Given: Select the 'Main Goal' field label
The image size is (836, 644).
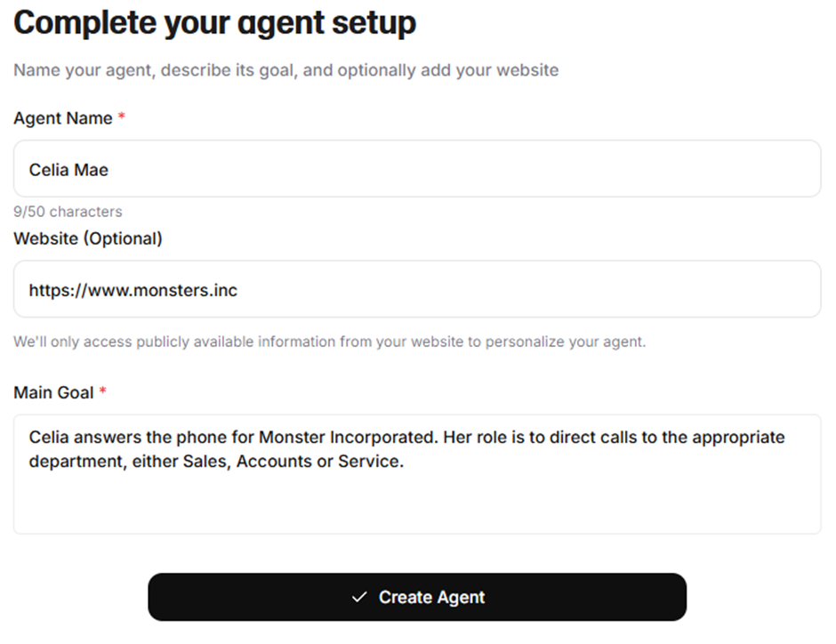Looking at the screenshot, I should 53,392.
